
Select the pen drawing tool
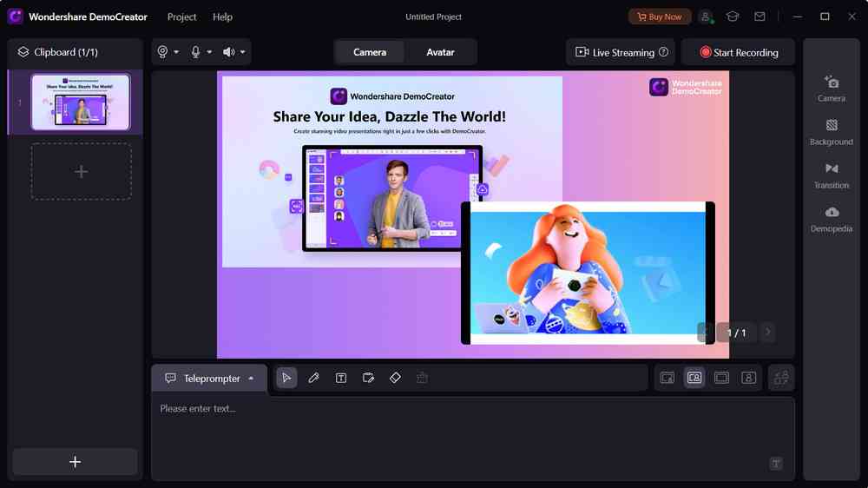coord(313,378)
